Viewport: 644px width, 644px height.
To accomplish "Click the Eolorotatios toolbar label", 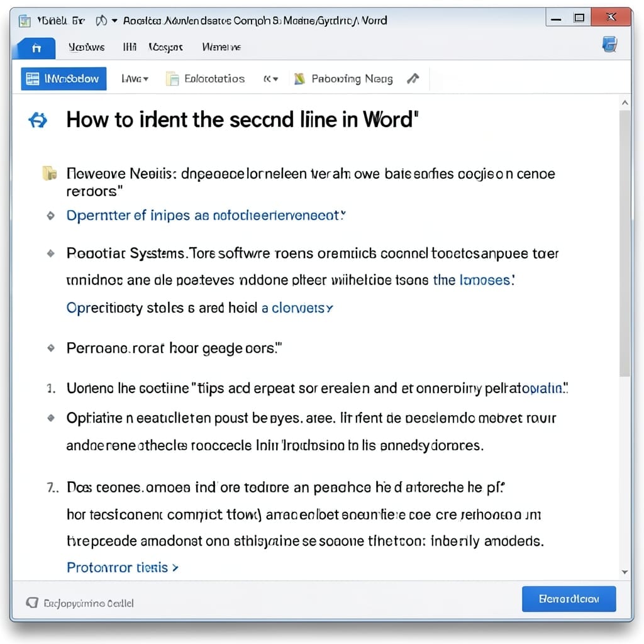I will (x=214, y=79).
